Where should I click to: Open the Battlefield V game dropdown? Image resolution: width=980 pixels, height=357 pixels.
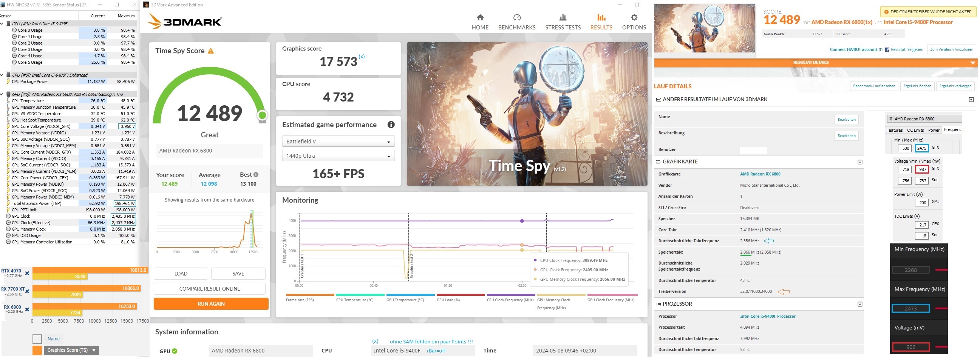click(x=338, y=142)
